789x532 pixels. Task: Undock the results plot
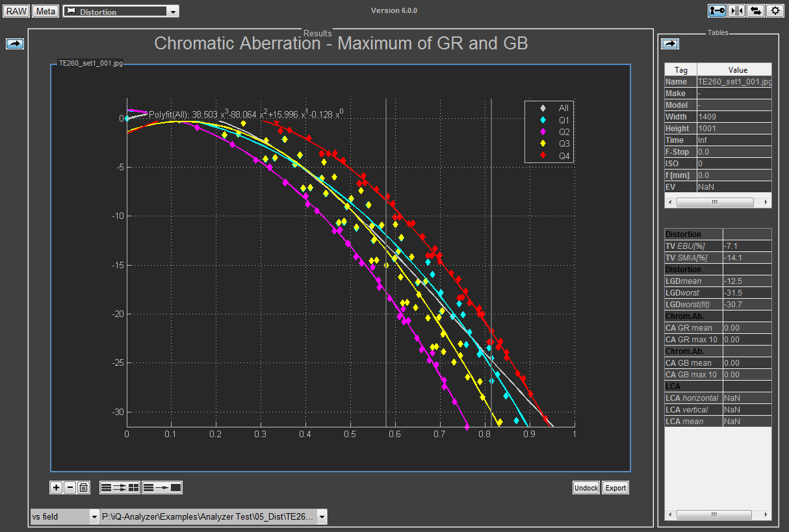coord(586,488)
